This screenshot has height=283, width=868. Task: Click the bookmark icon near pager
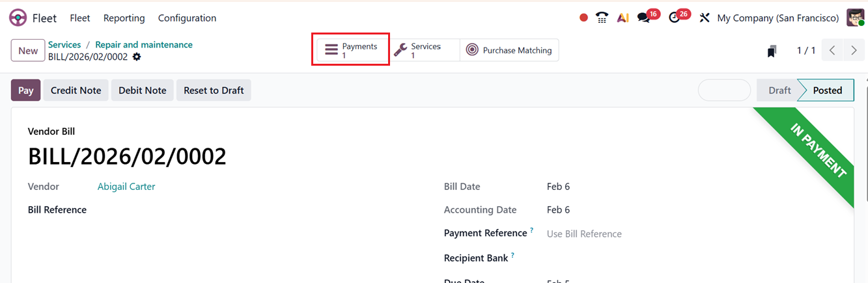[772, 51]
